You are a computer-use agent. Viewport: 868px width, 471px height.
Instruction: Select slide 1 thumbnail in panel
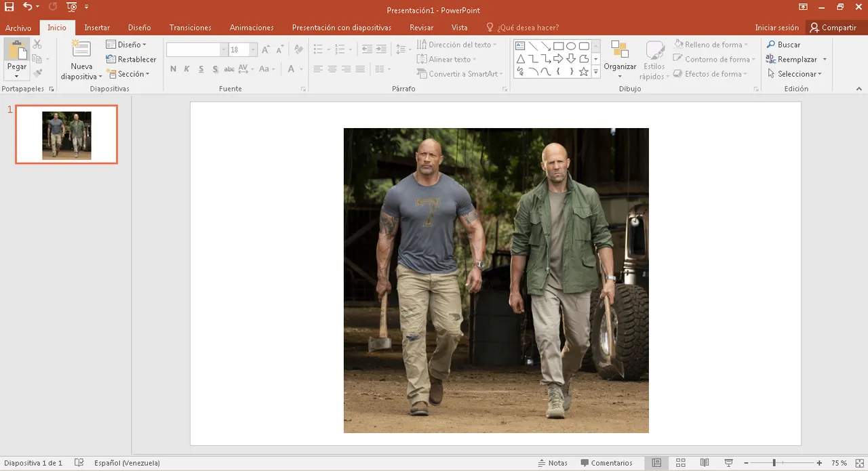[66, 134]
